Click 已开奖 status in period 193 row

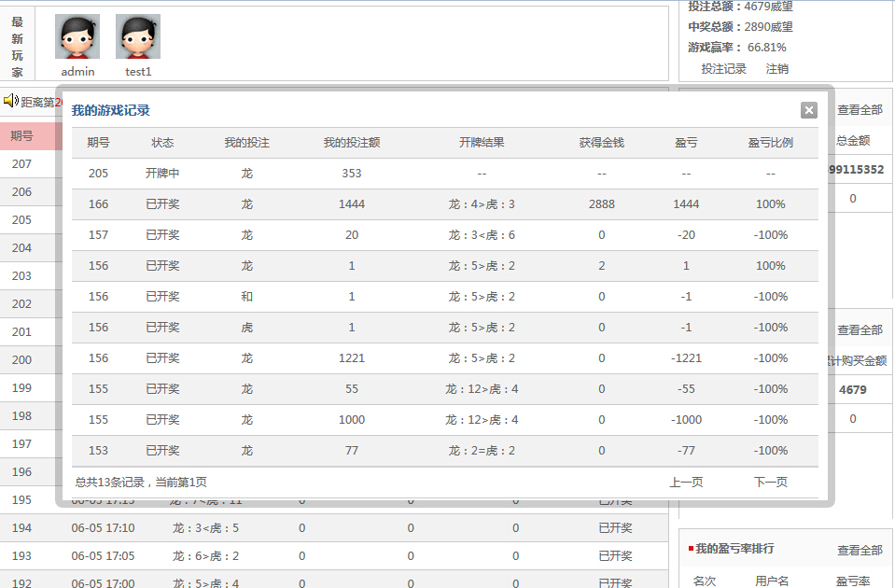point(615,556)
